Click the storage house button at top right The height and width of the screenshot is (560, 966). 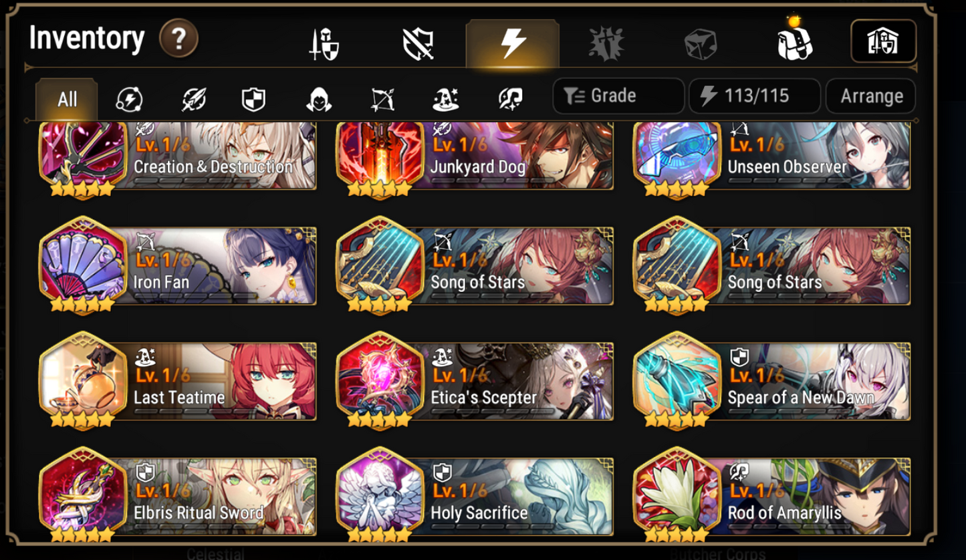[x=883, y=41]
